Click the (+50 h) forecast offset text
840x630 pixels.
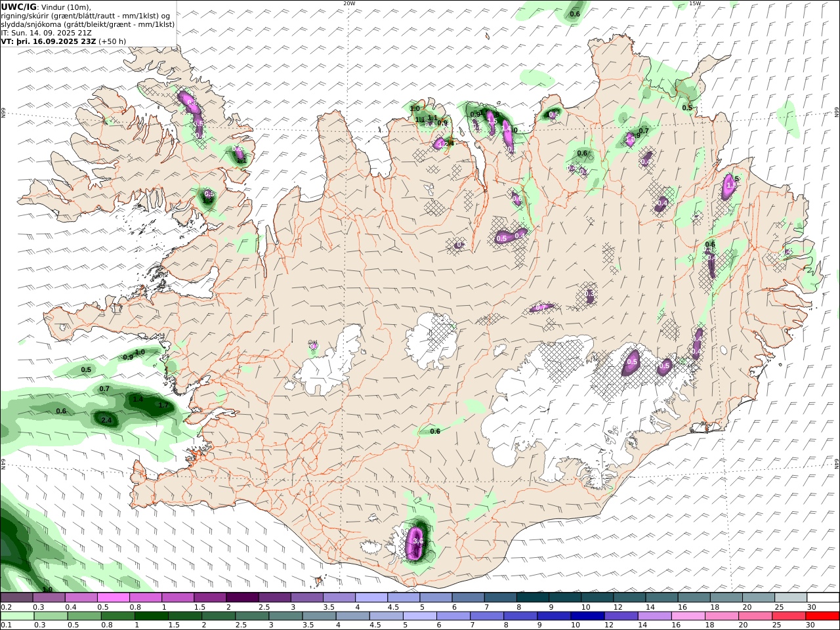112,41
